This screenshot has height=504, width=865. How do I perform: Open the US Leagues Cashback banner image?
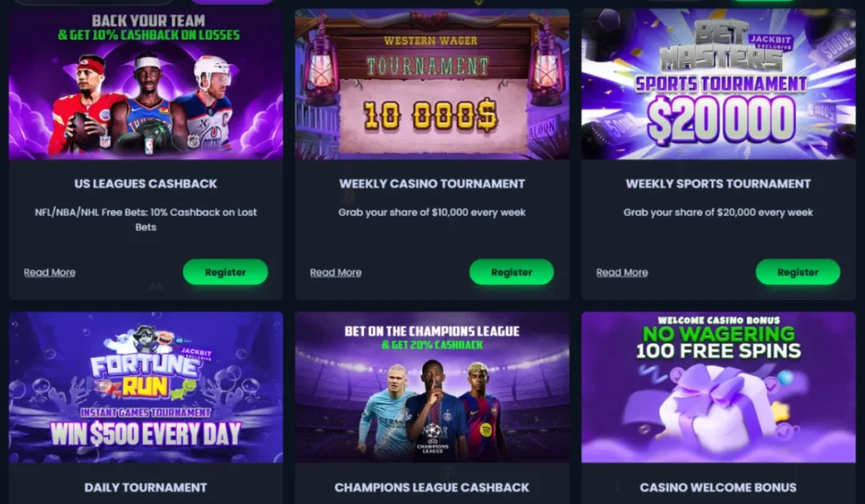(145, 84)
